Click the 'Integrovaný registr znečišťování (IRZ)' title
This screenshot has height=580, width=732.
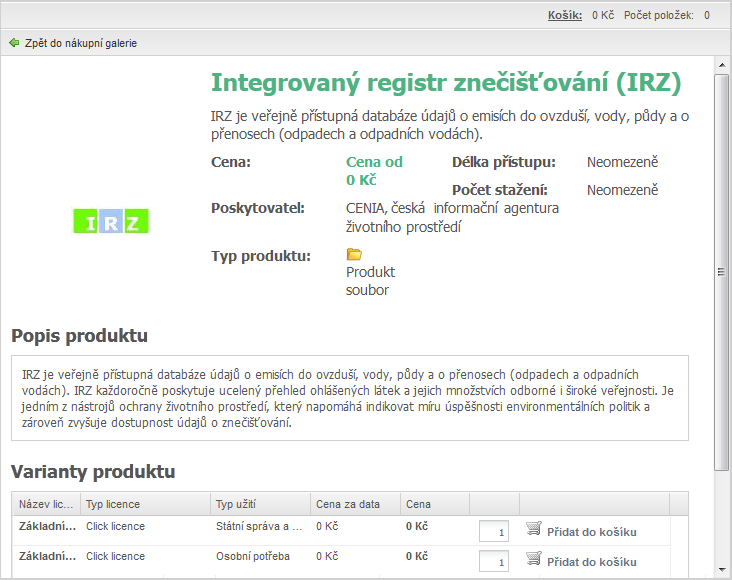click(446, 83)
